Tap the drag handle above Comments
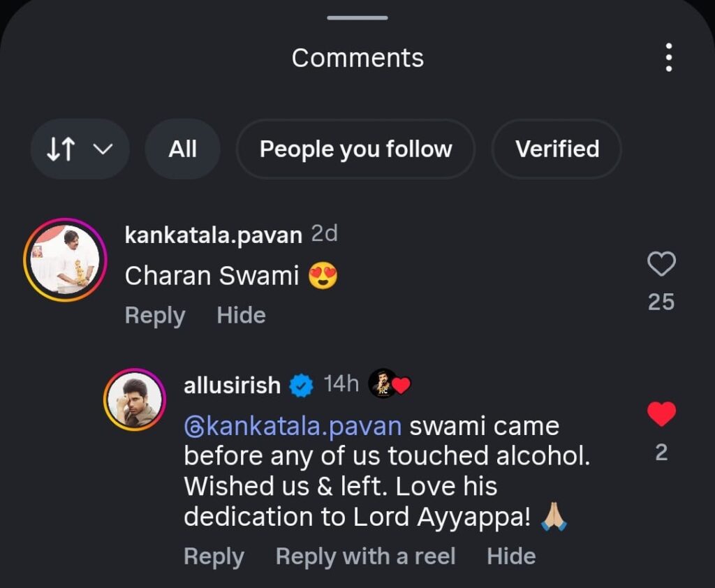The width and height of the screenshot is (715, 588). [x=357, y=17]
